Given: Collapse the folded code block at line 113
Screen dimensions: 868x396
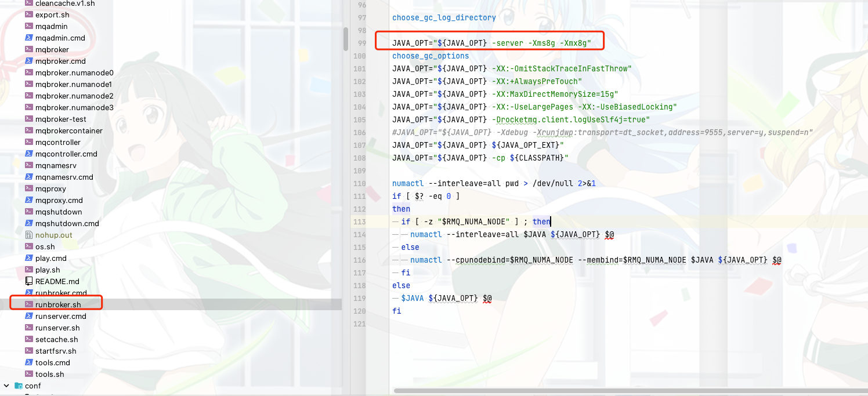Looking at the screenshot, I should (395, 221).
